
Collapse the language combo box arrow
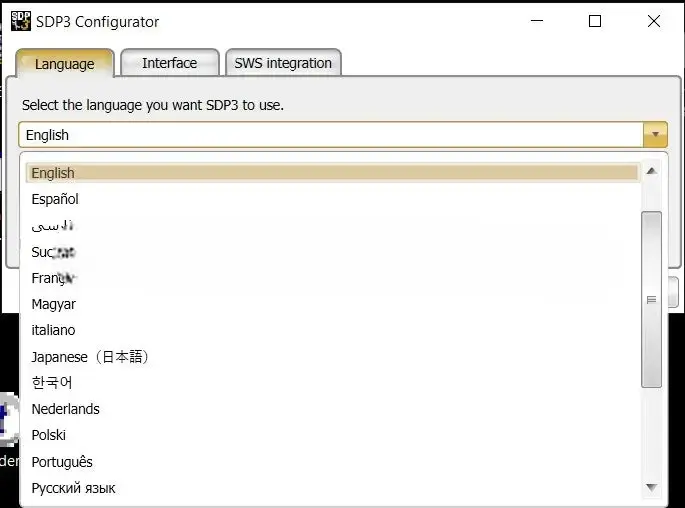[x=655, y=135]
